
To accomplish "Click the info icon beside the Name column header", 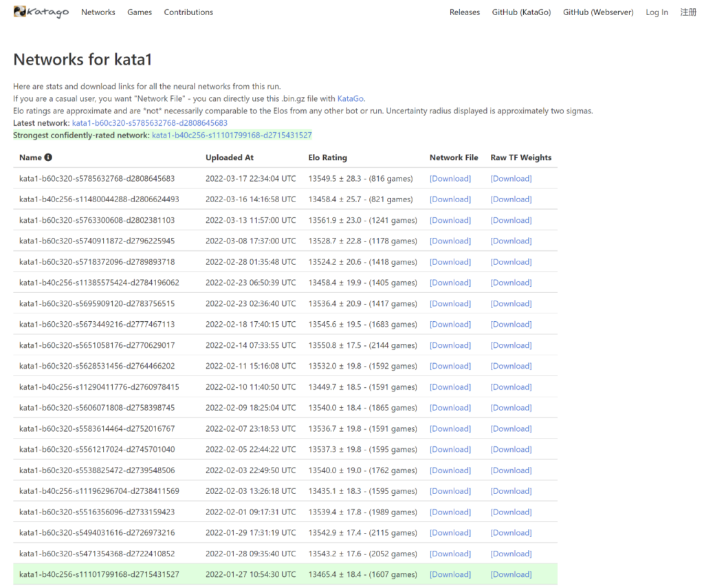I will tap(49, 157).
